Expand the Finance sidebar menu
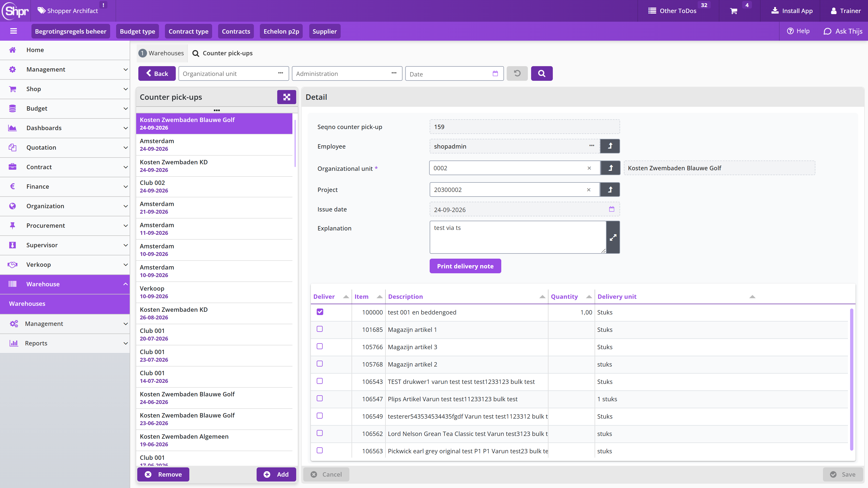 (x=65, y=187)
